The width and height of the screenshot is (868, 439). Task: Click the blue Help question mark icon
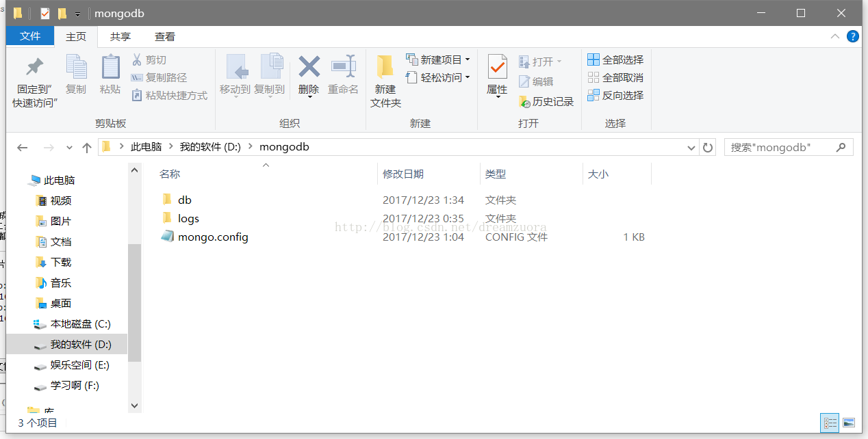pyautogui.click(x=853, y=36)
